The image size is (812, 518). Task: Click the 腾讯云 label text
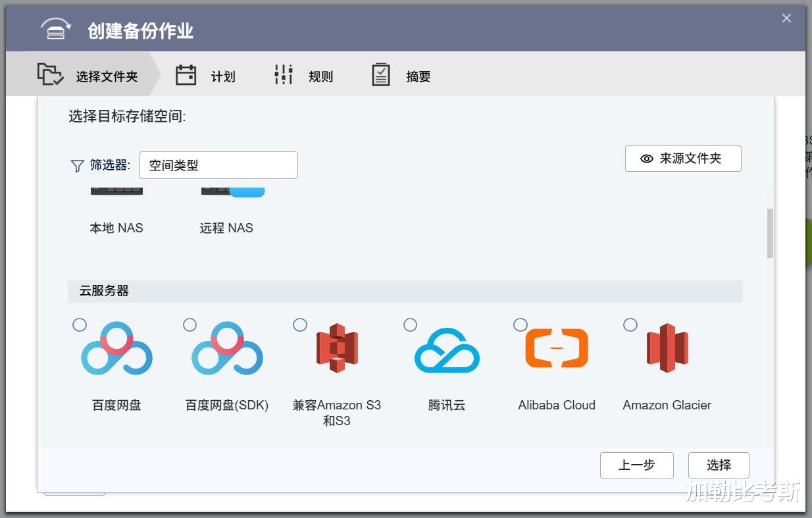click(447, 405)
